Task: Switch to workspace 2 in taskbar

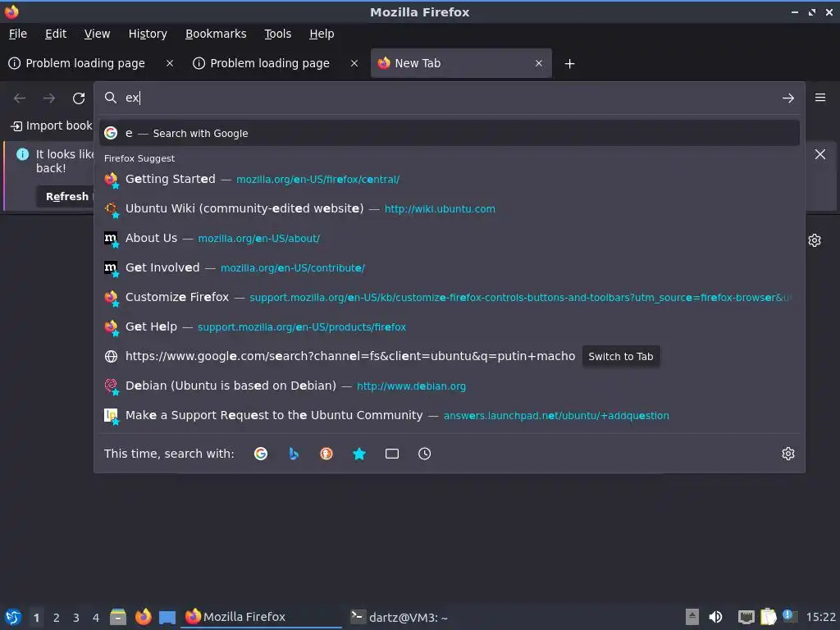Action: [57, 618]
